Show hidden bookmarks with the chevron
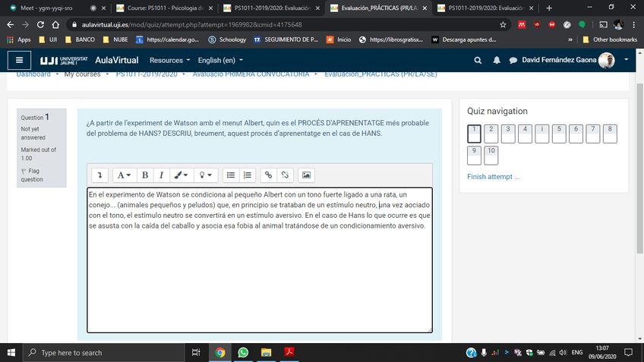644x362 pixels. (x=570, y=39)
